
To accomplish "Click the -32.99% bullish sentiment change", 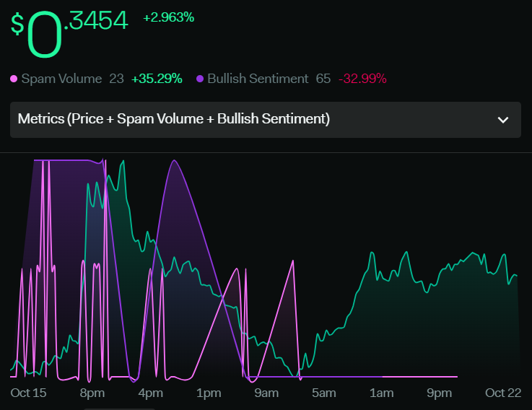I will click(x=362, y=79).
